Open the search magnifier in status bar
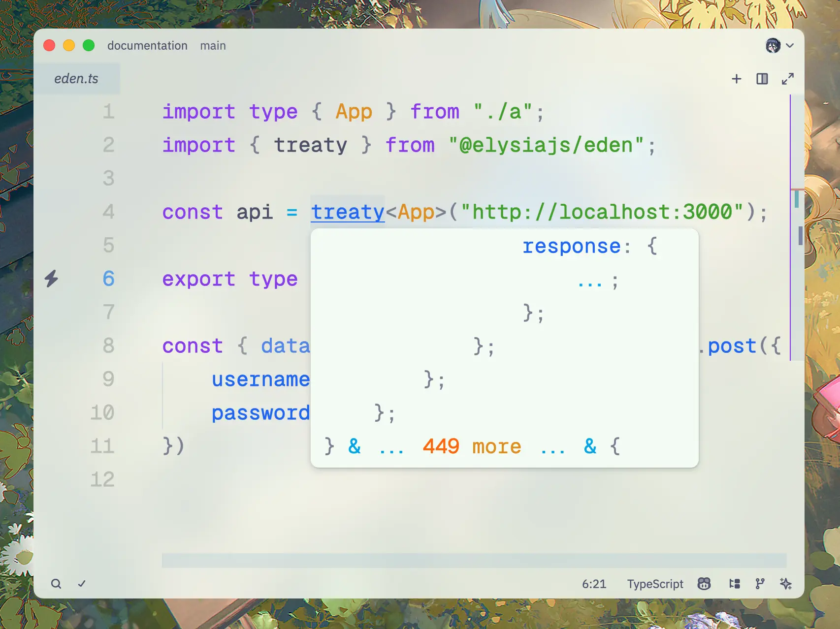Image resolution: width=840 pixels, height=629 pixels. pos(56,584)
